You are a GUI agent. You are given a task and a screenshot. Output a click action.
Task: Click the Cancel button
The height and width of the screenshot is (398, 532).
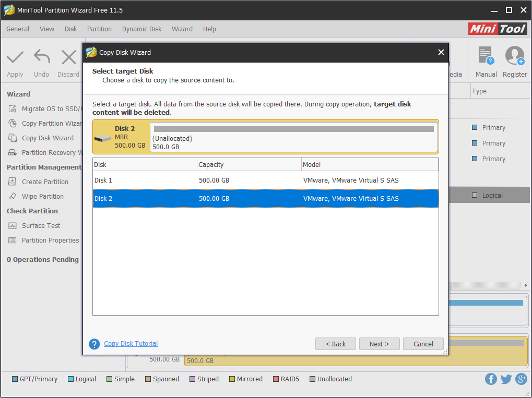(423, 344)
